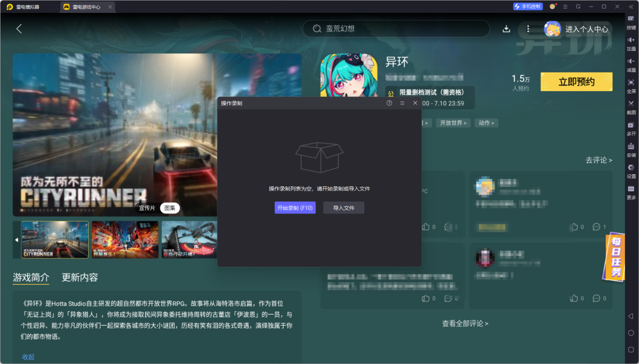
Task: Click the search field 蛮荒幻想
Action: point(396,29)
